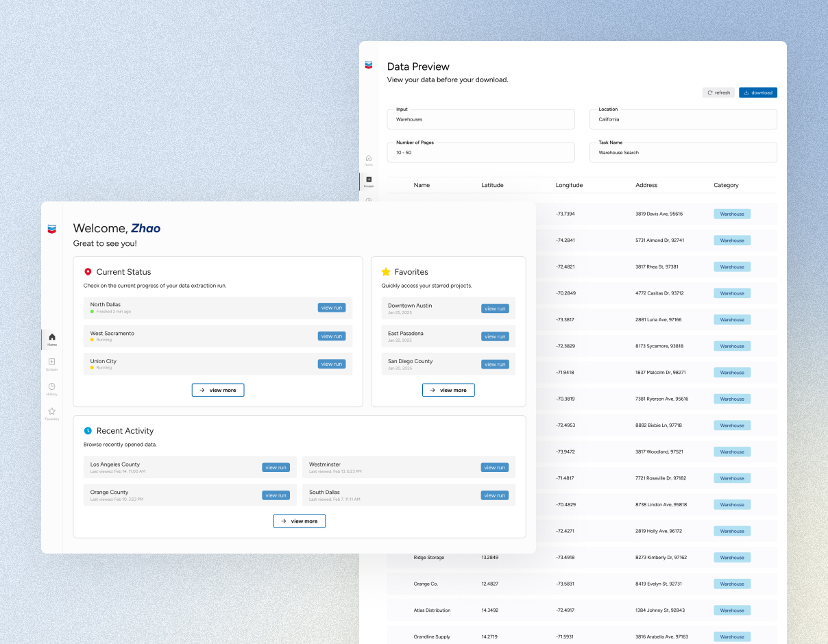View run for Los Angeles County
Viewport: 828px width, 644px height.
(276, 467)
